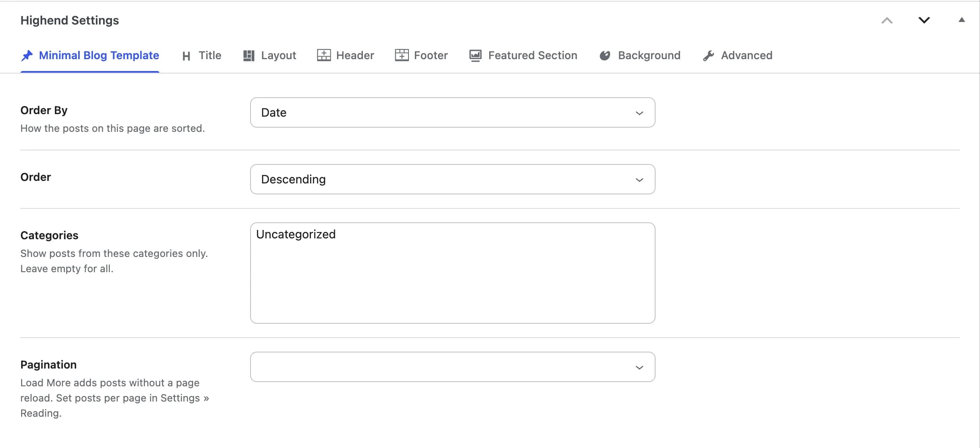Click the Layout grid icon
The width and height of the screenshot is (980, 448).
click(249, 56)
